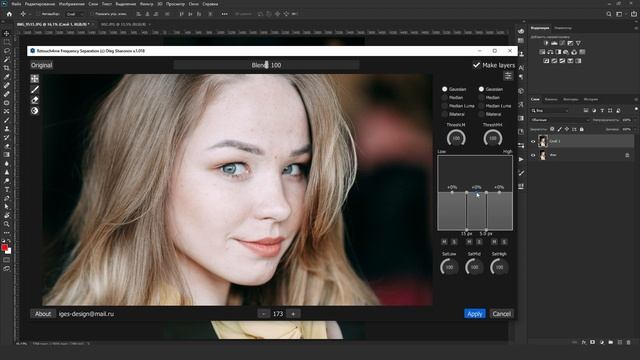Select Median radio above ThreshLM
Screen dimensions: 640x360
click(x=444, y=98)
